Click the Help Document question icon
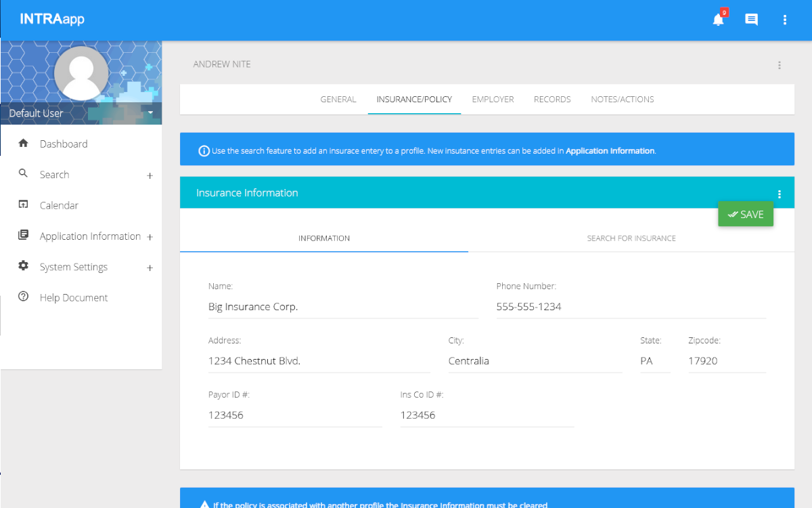Image resolution: width=812 pixels, height=508 pixels. click(24, 297)
